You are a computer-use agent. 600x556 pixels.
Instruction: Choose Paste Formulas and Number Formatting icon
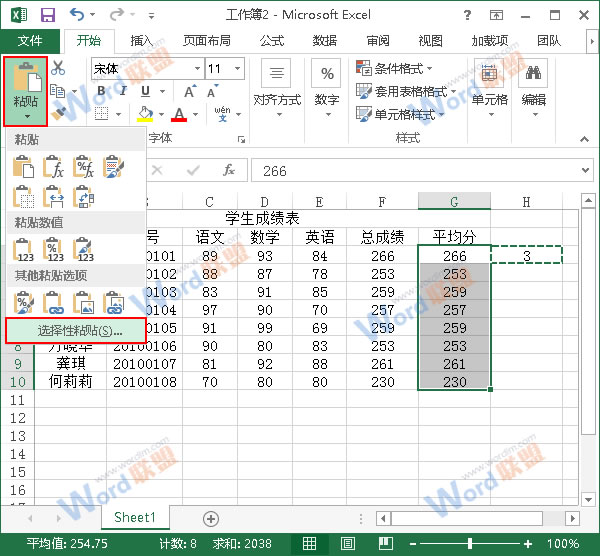pos(83,167)
